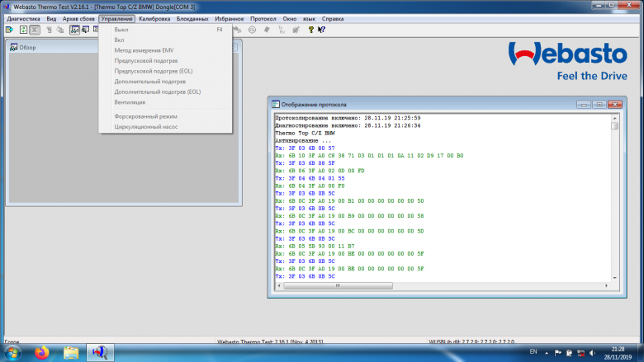Click the line "Thermo Top C/Z BMW" in protocol

(x=305, y=134)
